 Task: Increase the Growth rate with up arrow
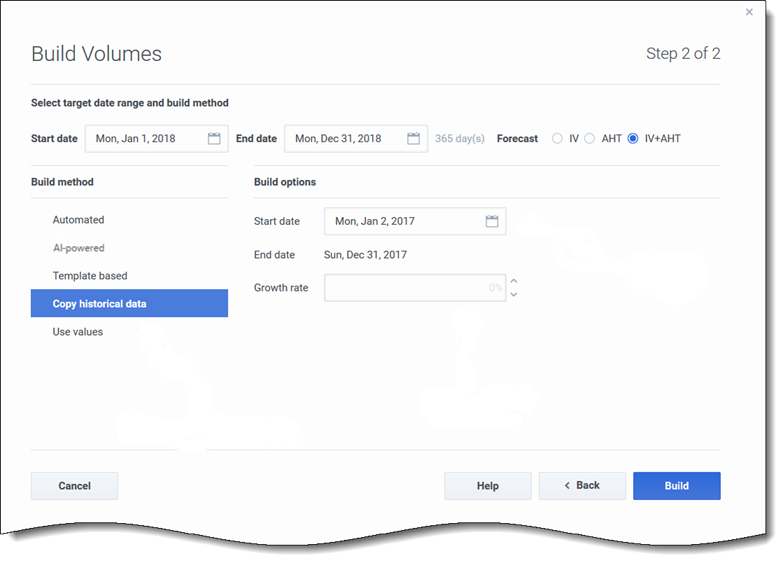(514, 281)
